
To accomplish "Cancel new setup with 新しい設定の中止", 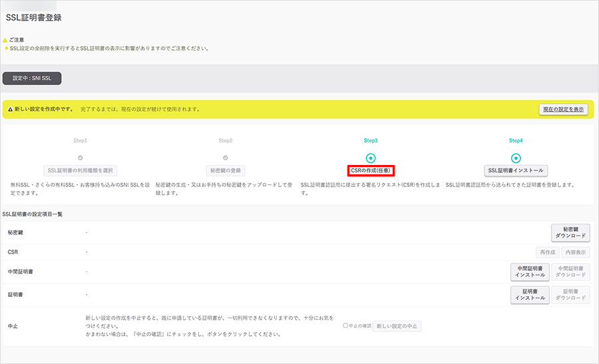I will click(x=397, y=326).
